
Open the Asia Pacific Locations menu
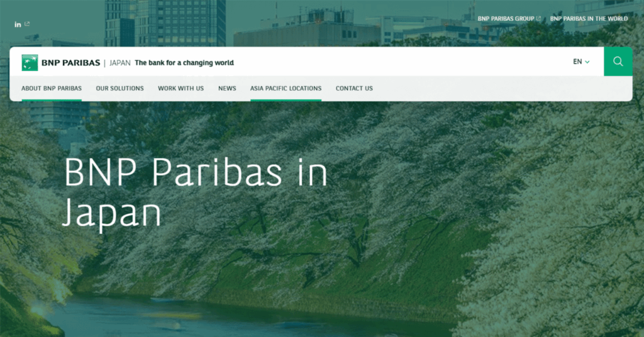[x=286, y=89]
